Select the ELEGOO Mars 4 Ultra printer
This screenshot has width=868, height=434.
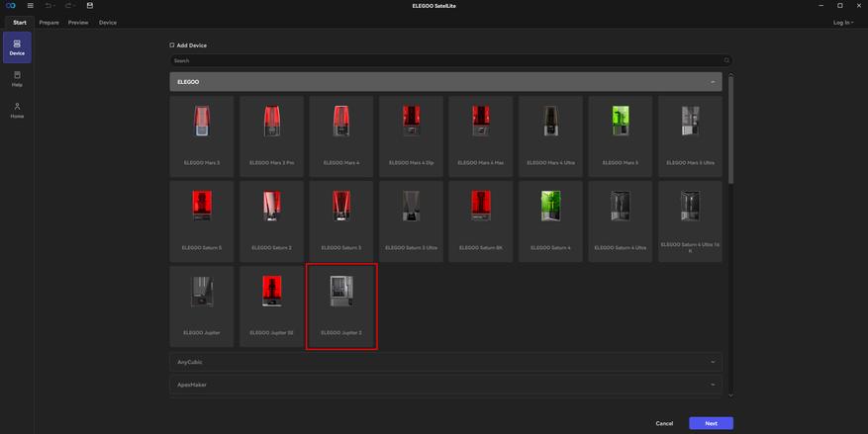(x=550, y=136)
